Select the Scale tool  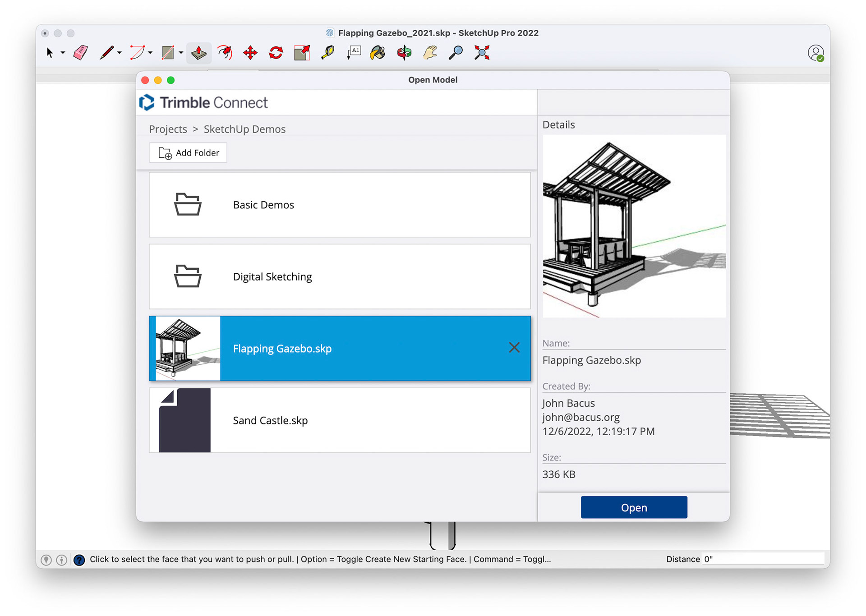[302, 53]
